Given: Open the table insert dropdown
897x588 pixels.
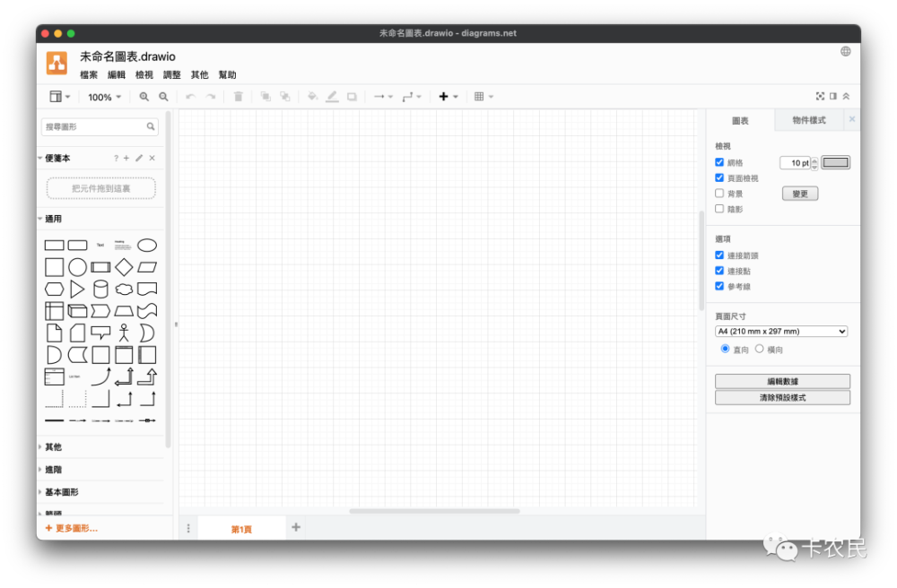Looking at the screenshot, I should click(x=483, y=97).
